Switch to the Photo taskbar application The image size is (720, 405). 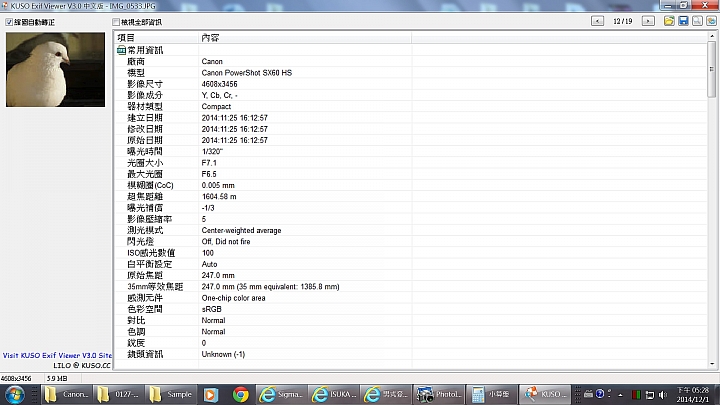pos(438,394)
